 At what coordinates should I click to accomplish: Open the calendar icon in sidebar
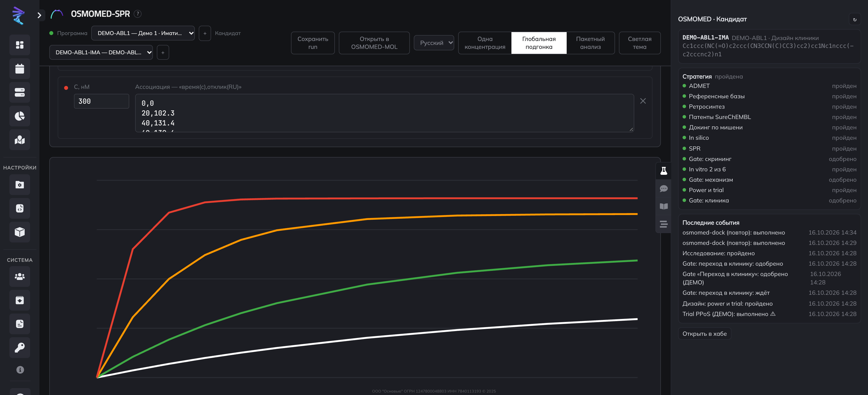19,69
